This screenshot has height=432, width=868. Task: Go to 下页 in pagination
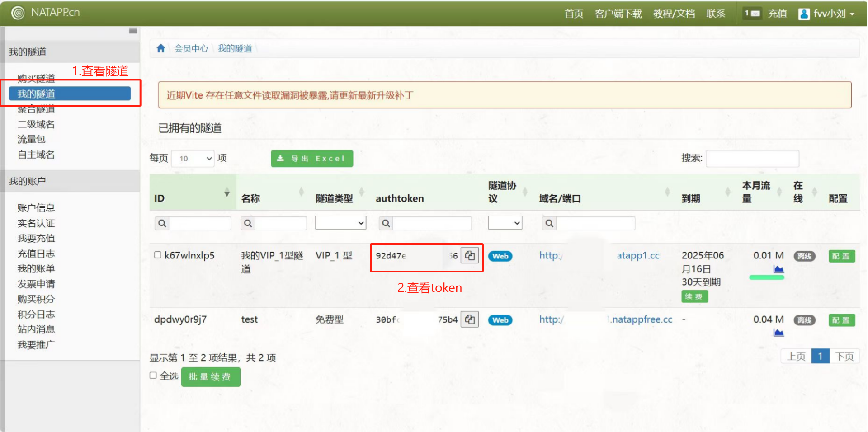click(844, 357)
